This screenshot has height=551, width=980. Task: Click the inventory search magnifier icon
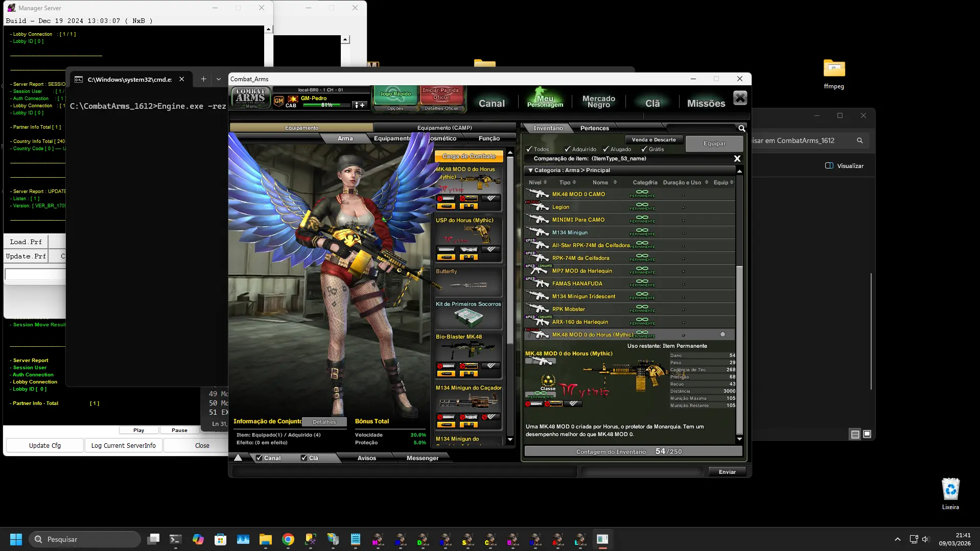tap(741, 128)
